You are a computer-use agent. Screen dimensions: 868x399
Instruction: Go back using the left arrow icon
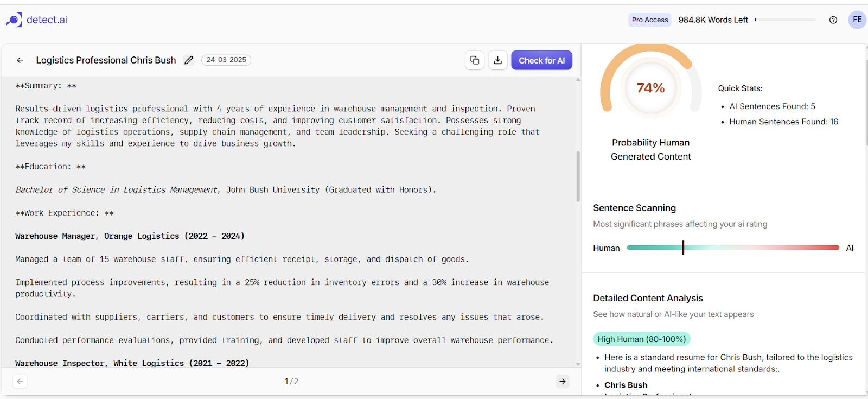[x=20, y=60]
